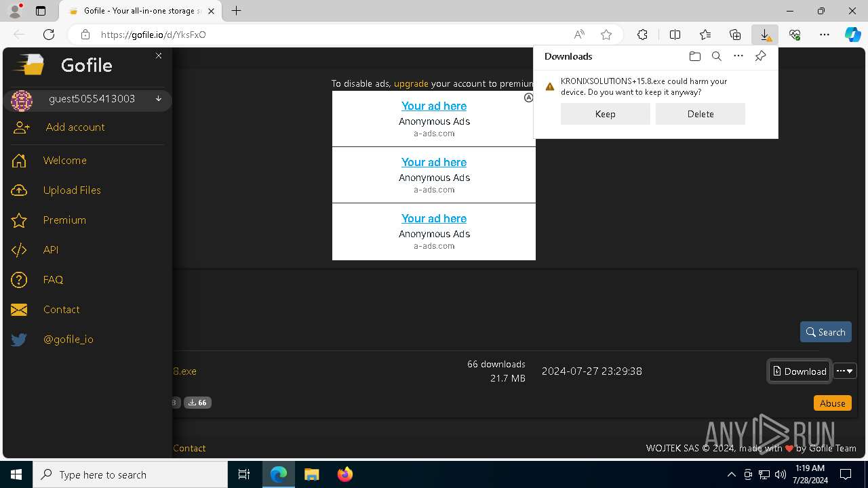868x488 pixels.
Task: Open the FAQ sidebar item
Action: [x=53, y=280]
